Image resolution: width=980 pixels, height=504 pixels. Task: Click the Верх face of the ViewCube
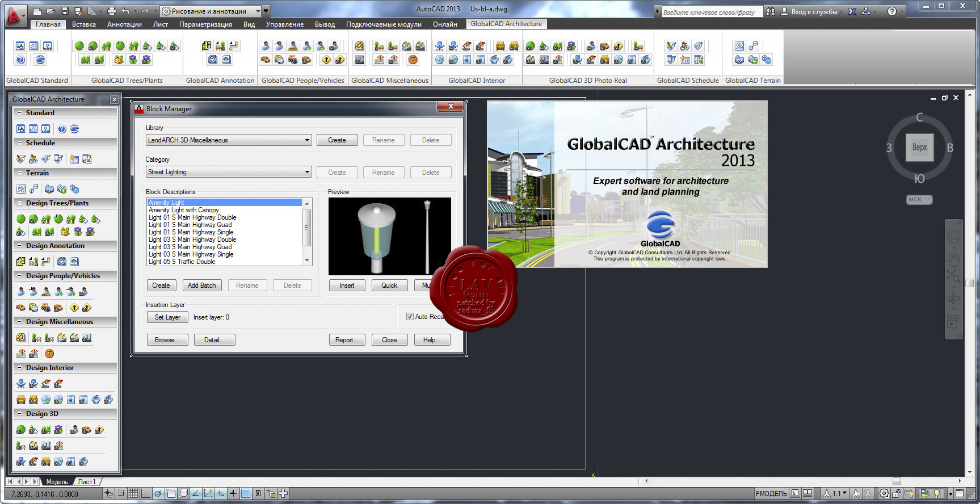[919, 148]
